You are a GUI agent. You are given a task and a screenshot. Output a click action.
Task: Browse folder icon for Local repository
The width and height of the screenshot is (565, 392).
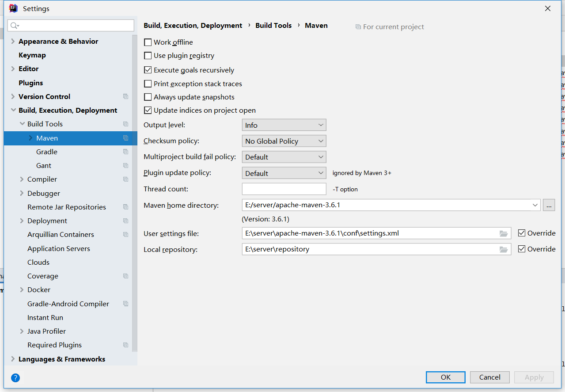504,249
